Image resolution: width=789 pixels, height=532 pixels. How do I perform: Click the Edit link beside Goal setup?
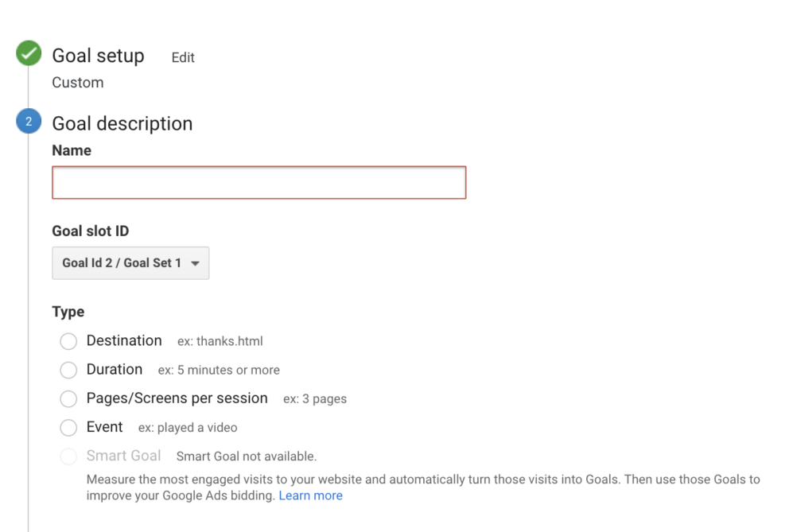click(183, 57)
